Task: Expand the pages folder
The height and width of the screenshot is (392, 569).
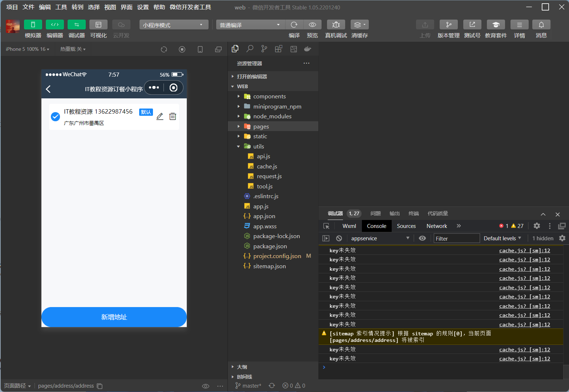Action: (273, 126)
